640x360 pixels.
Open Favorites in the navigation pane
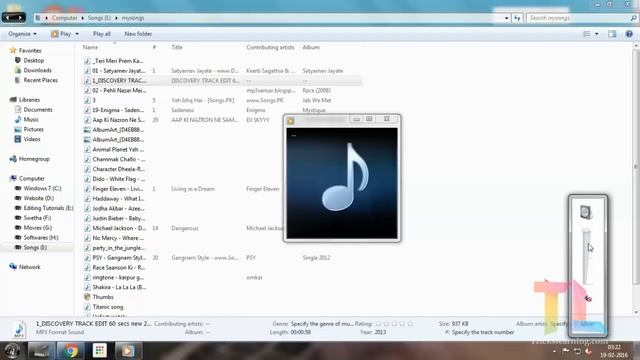click(x=30, y=51)
